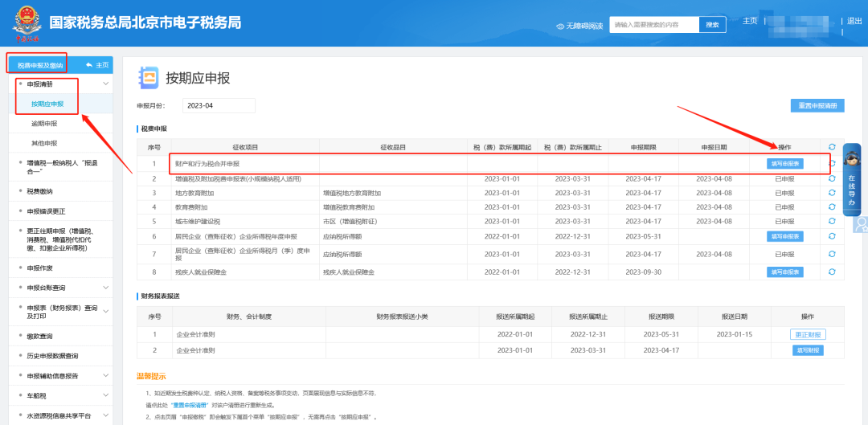Click the refresh icon in the table header
The width and height of the screenshot is (868, 425).
click(832, 147)
